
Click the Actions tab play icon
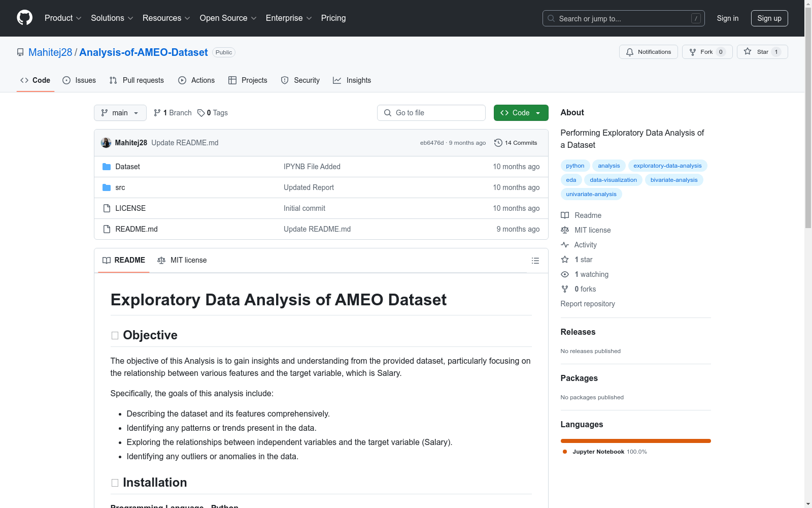coord(182,80)
